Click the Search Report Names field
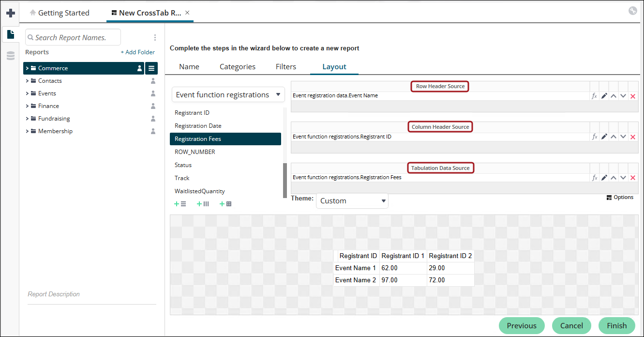Viewport: 644px width, 337px height. point(73,37)
